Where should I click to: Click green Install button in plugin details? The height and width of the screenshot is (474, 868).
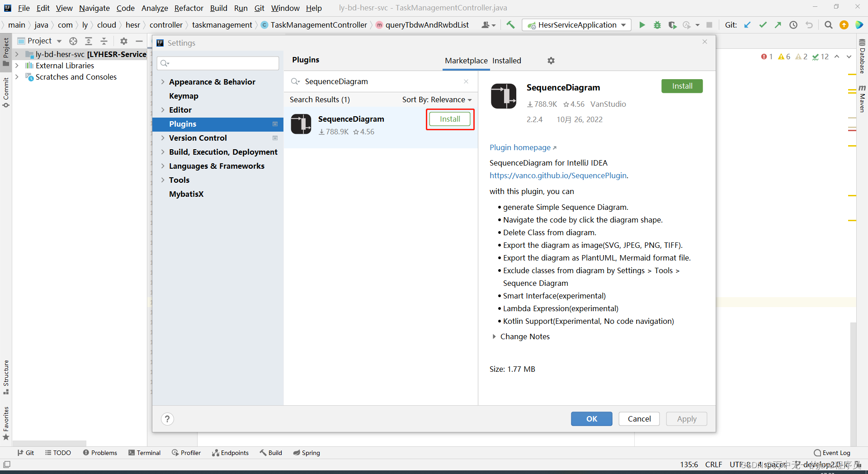tap(682, 86)
